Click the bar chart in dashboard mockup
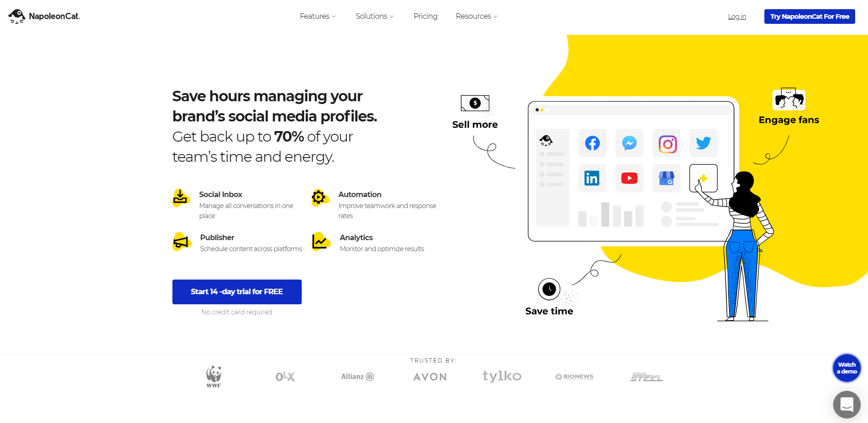The image size is (868, 423). (x=611, y=214)
